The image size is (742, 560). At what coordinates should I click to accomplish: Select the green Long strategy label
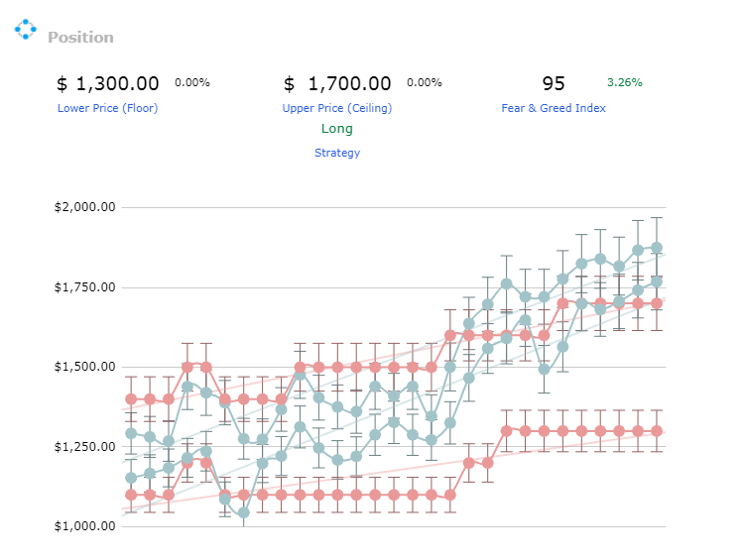(337, 129)
